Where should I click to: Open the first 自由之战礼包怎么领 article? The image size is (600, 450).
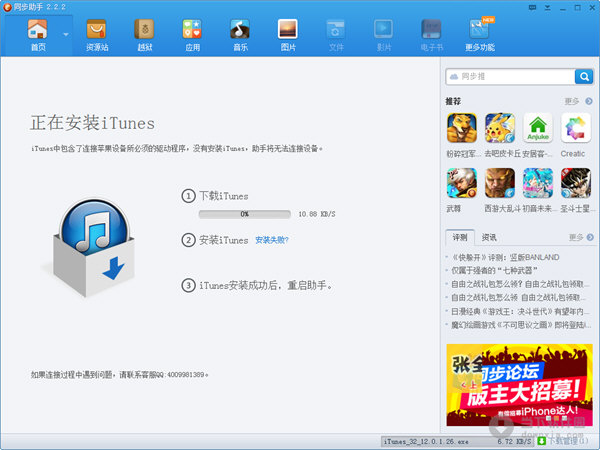pyautogui.click(x=520, y=284)
